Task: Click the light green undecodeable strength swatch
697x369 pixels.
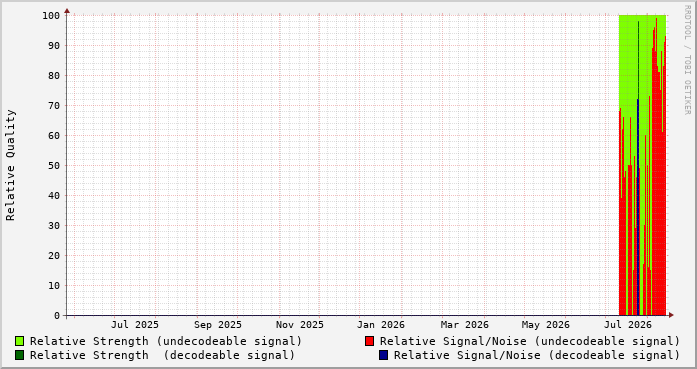Action: point(19,341)
